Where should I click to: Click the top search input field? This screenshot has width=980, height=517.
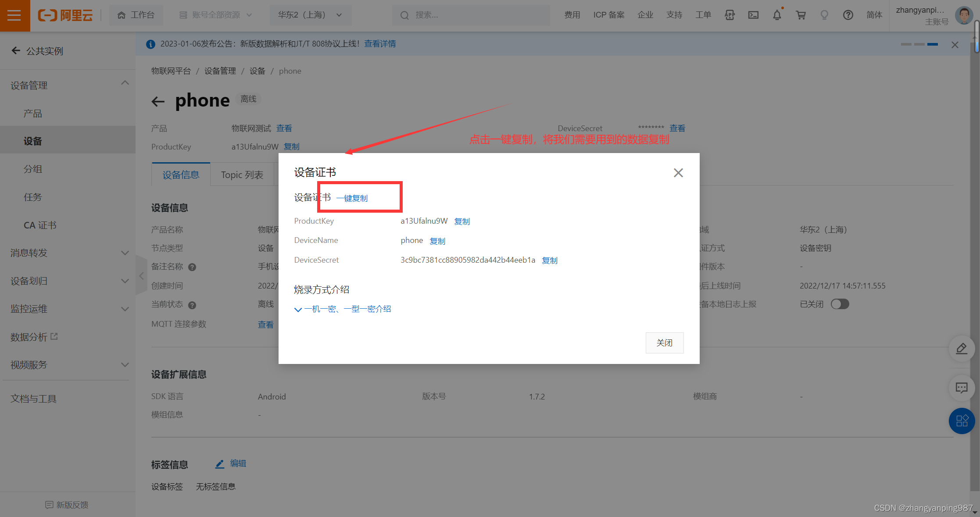tap(472, 15)
